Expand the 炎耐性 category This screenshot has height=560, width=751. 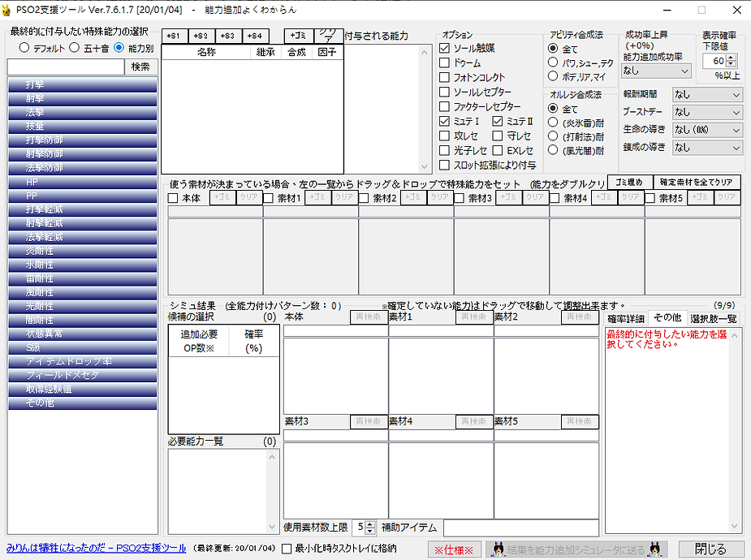[x=82, y=252]
